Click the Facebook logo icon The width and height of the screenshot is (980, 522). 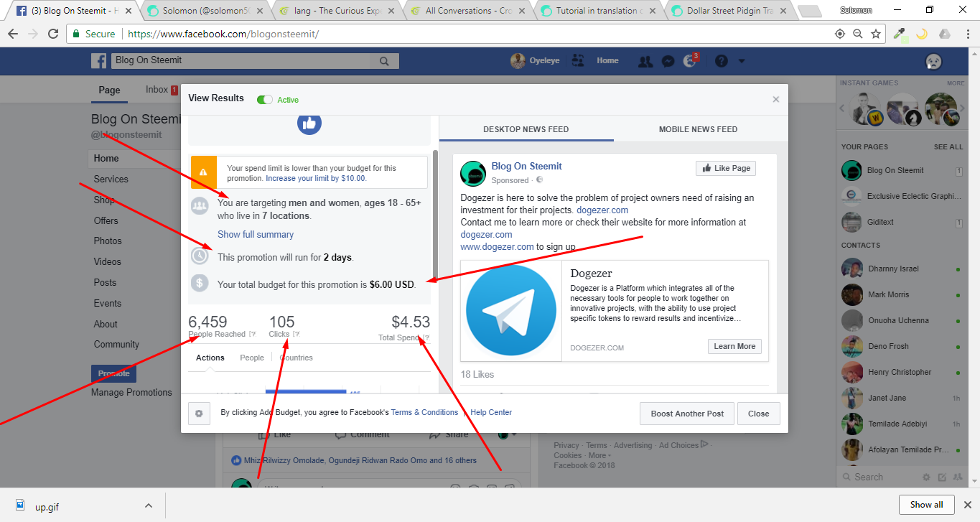[99, 61]
